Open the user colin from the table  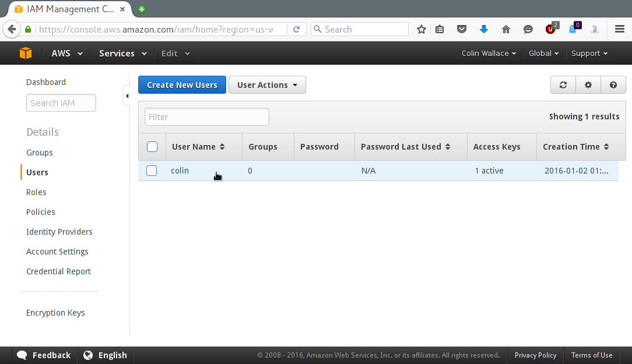[x=180, y=171]
